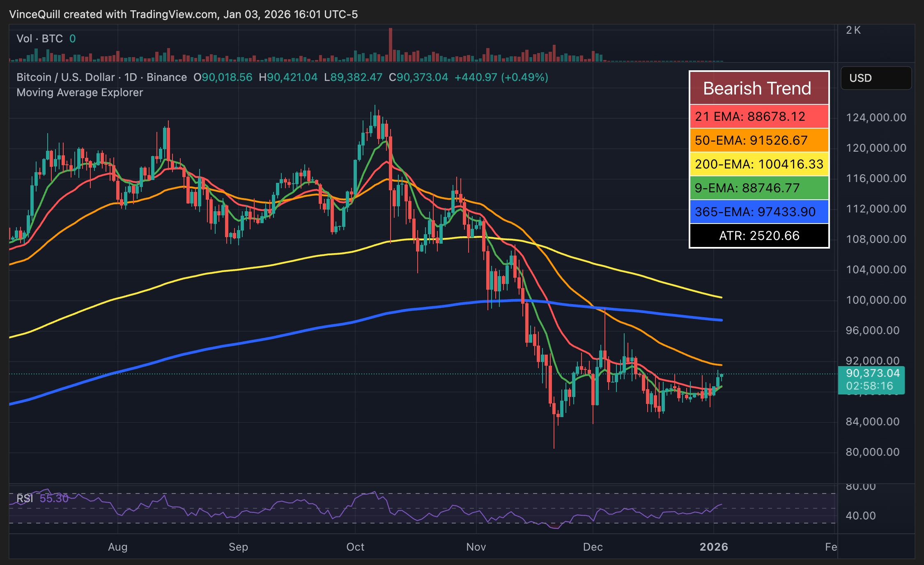This screenshot has width=924, height=565.
Task: Click the Bitcoin / U.S. Dollar symbol title
Action: coord(66,77)
